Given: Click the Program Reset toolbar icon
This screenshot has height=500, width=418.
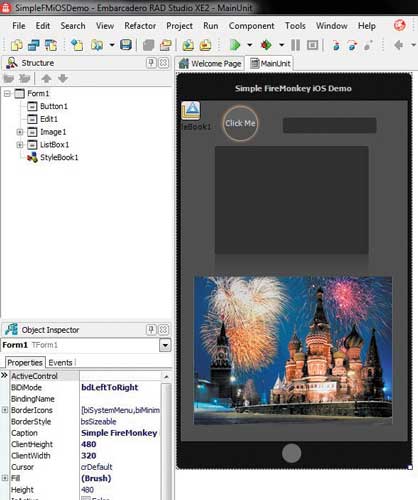Looking at the screenshot, I should click(x=312, y=45).
